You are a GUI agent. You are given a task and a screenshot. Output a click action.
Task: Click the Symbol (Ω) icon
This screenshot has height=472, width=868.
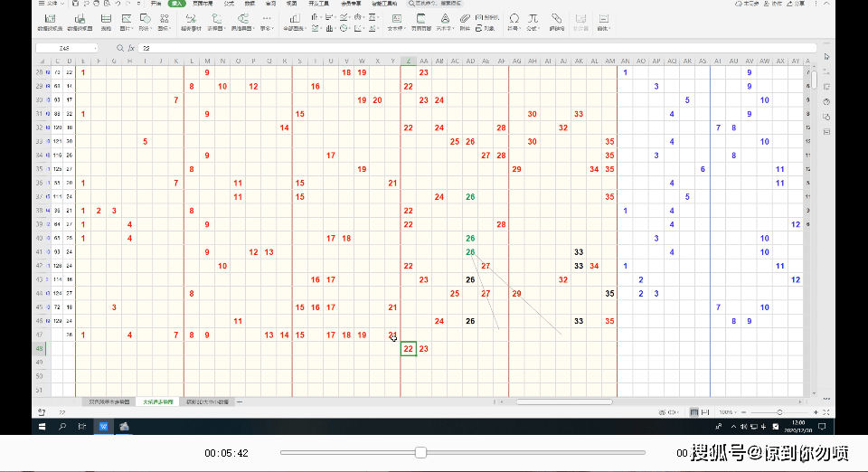514,21
